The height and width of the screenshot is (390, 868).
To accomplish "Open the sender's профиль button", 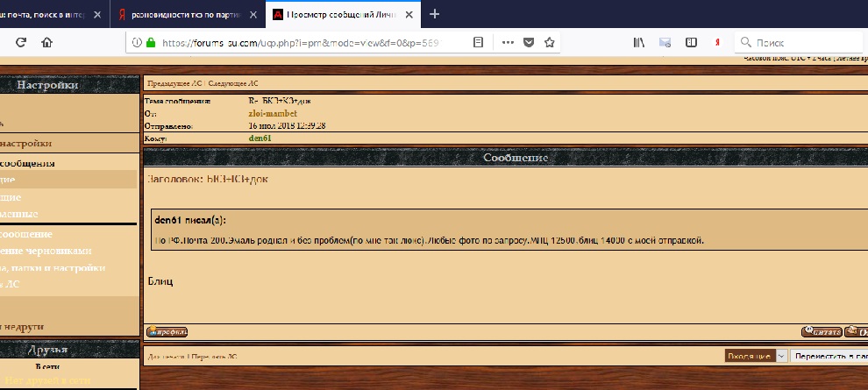I will click(x=167, y=332).
